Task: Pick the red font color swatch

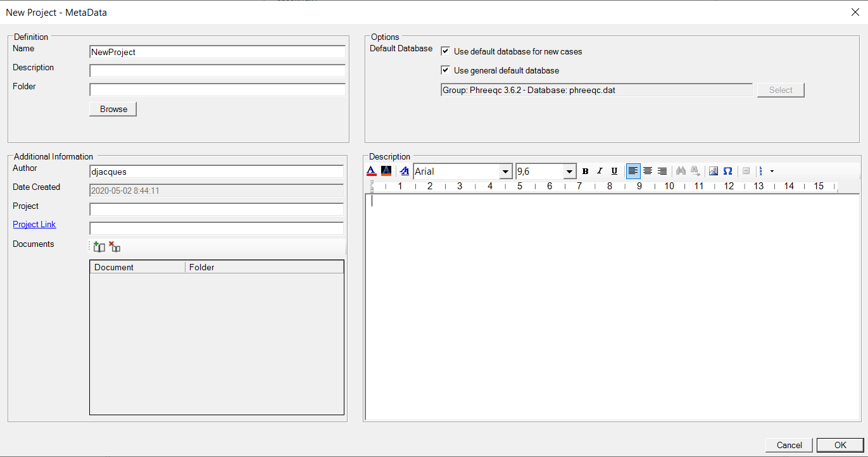Action: click(x=372, y=171)
